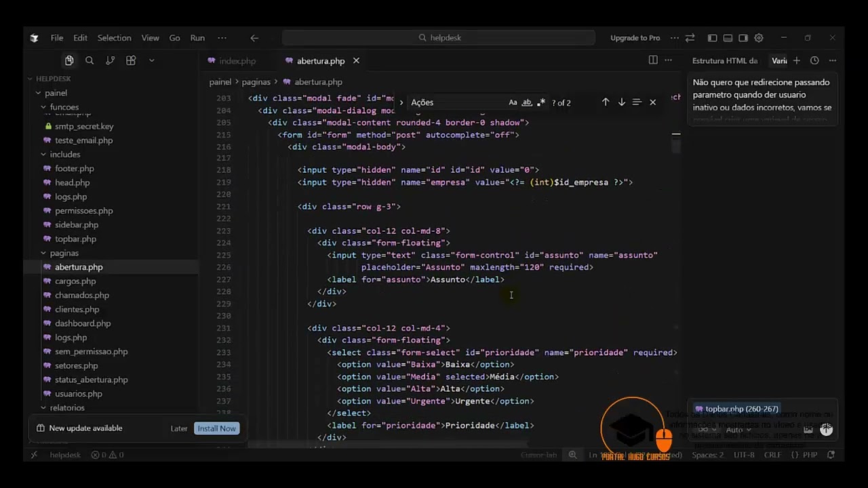The height and width of the screenshot is (488, 868).
Task: Collapse the funcoes folder
Action: [64, 107]
